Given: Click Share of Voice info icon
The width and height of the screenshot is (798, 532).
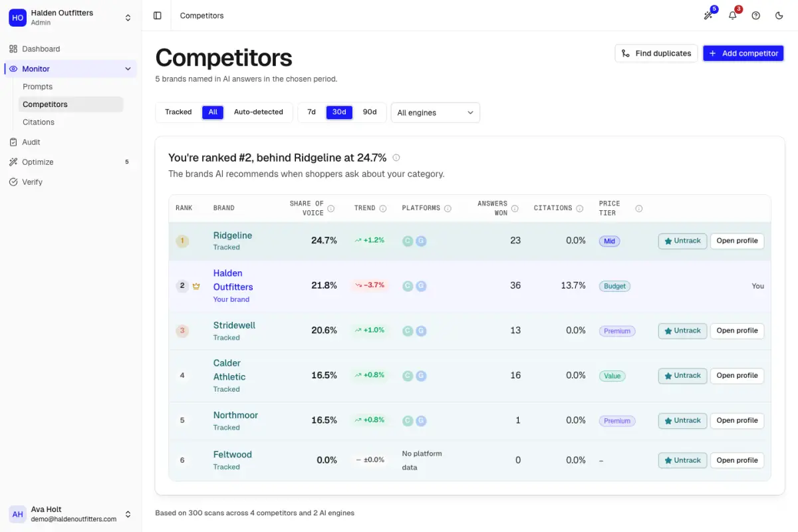Looking at the screenshot, I should click(331, 208).
